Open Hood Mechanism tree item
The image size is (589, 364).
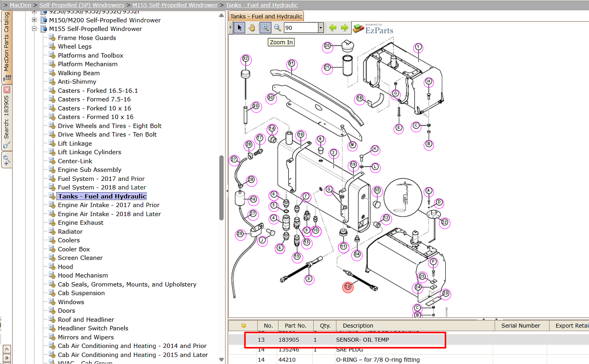point(83,275)
